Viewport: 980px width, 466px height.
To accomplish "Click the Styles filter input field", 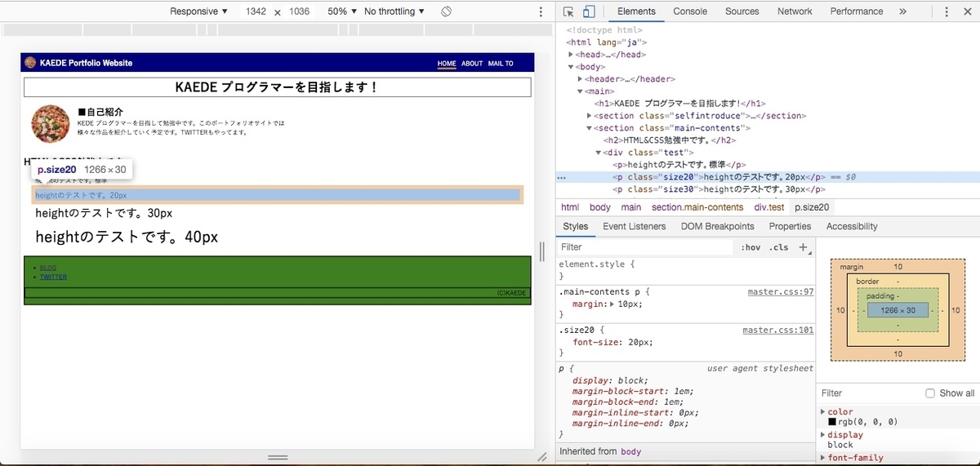I will (x=645, y=247).
